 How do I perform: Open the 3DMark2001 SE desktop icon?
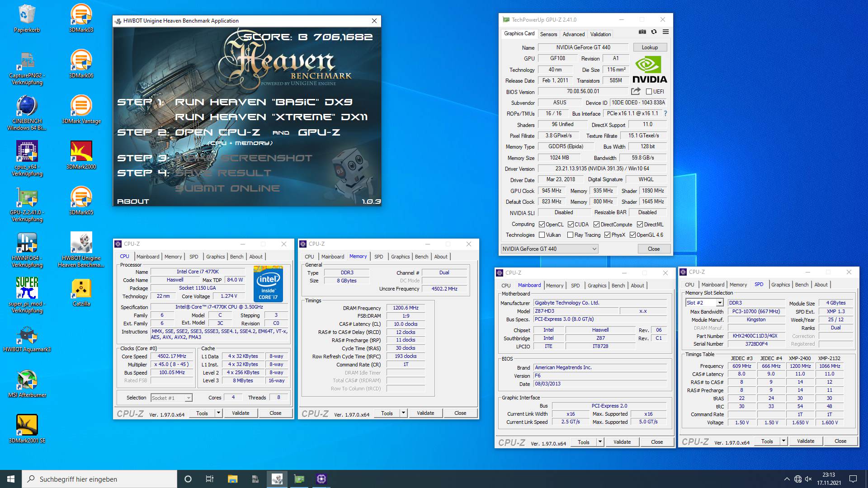[x=27, y=429]
